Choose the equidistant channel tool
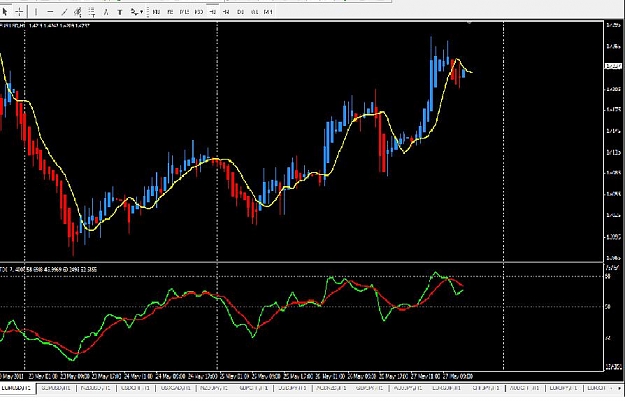The width and height of the screenshot is (625, 401). [x=78, y=12]
